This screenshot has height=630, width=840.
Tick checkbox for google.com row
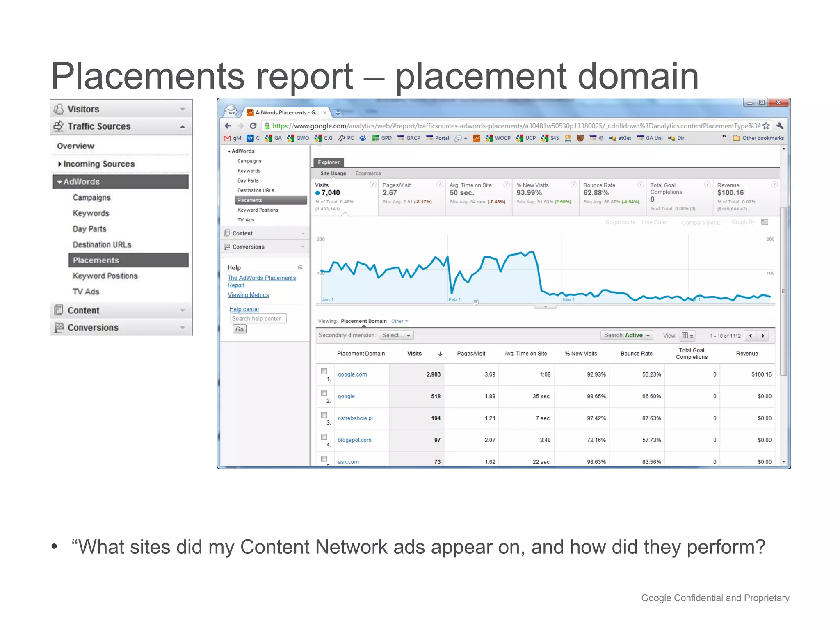pyautogui.click(x=324, y=371)
